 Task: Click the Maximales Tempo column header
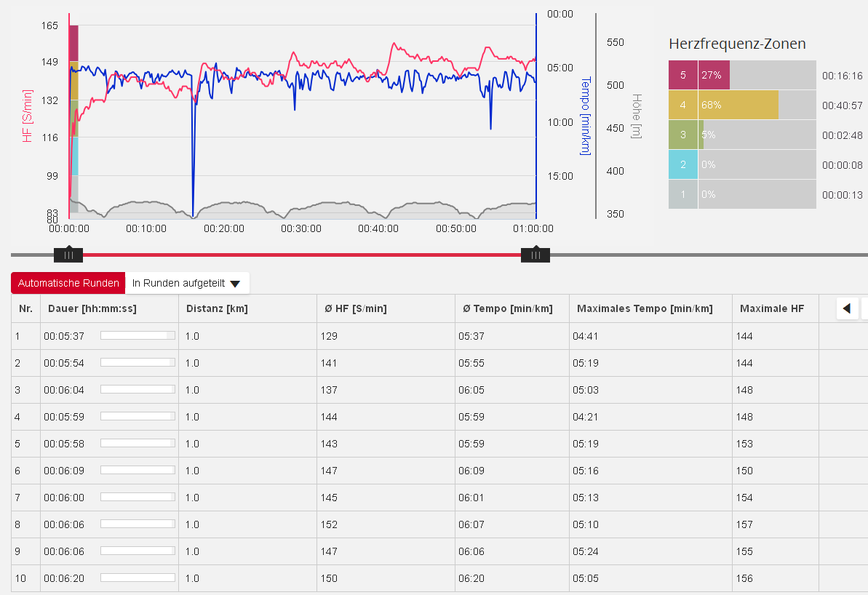[645, 309]
